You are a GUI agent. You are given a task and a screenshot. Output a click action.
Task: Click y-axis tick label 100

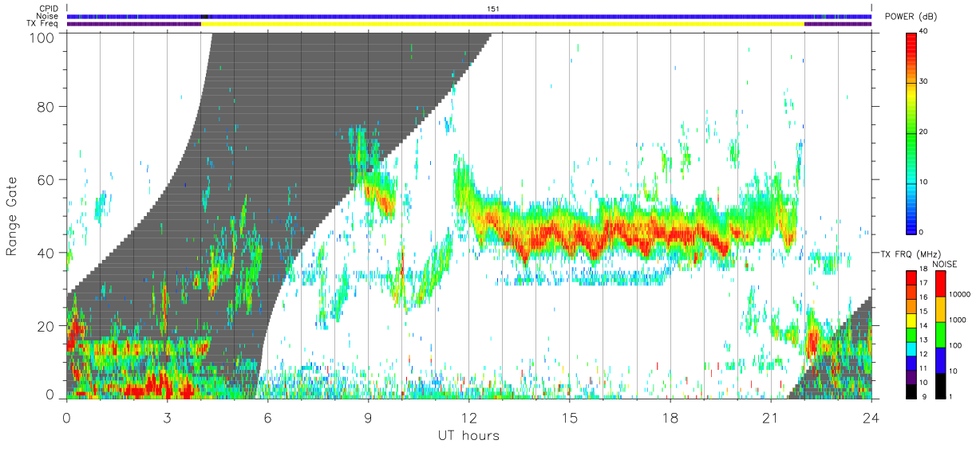tap(44, 36)
